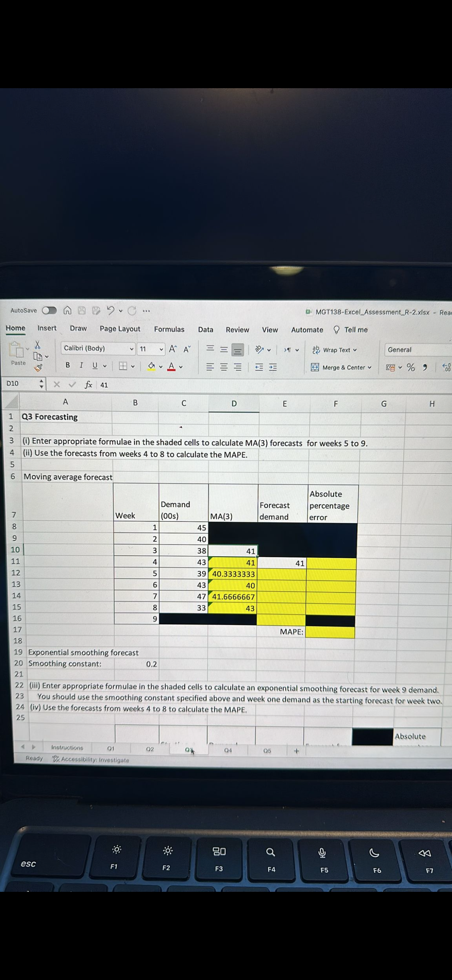Viewport: 452px width, 980px height.
Task: Click the Accounting number format icon
Action: click(391, 368)
